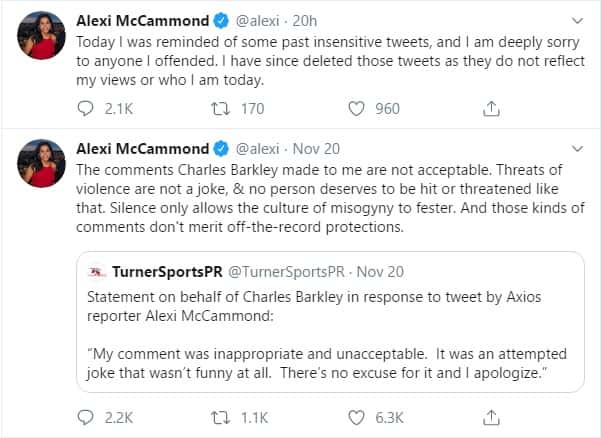Expand the Nov 20 tweet's chevron menu
601x438 pixels.
(577, 148)
